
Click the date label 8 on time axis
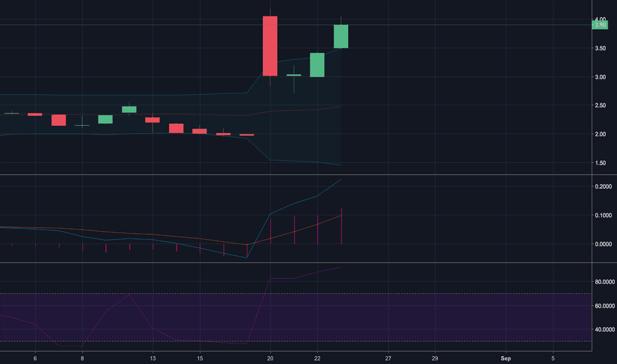pos(82,358)
